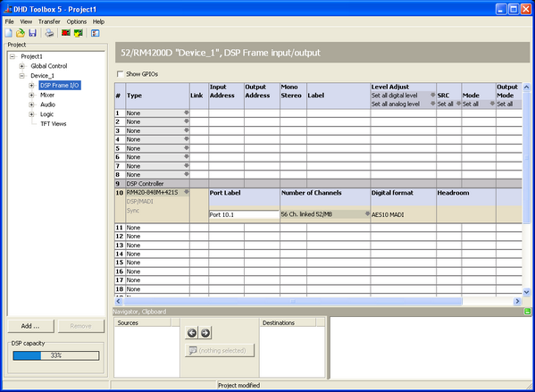Open the Type dropdown for slot 1

(x=187, y=113)
